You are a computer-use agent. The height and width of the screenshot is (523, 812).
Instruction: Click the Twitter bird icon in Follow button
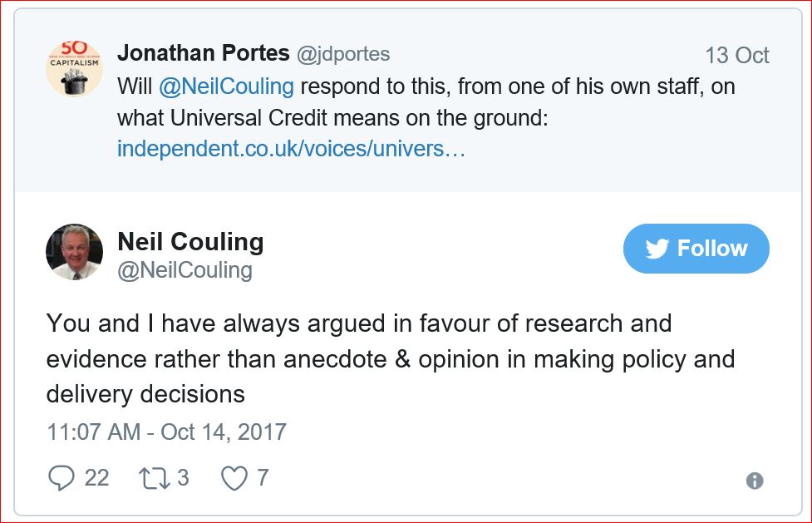coord(657,249)
